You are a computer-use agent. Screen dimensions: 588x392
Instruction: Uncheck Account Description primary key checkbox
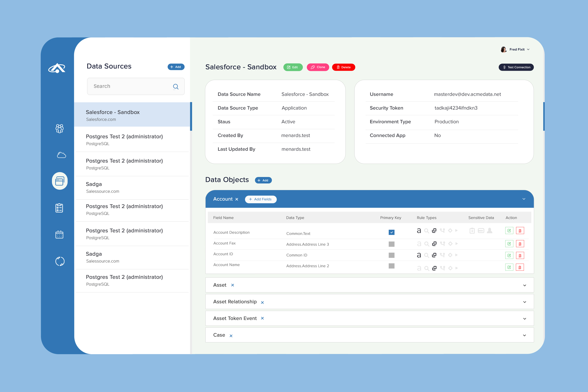[391, 232]
